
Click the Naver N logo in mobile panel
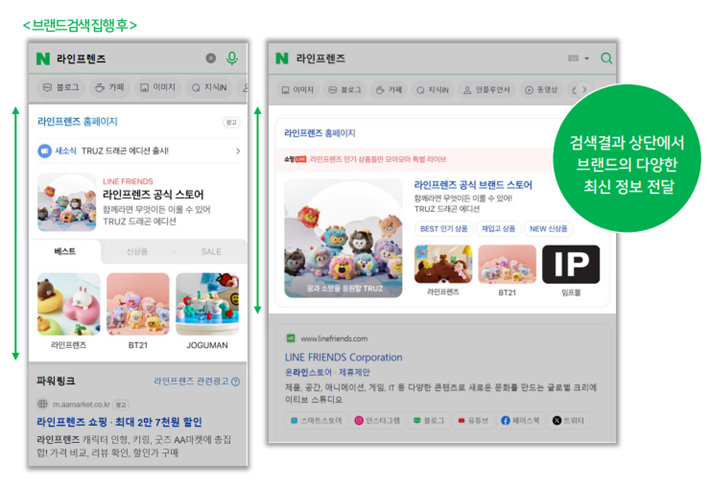tap(43, 58)
